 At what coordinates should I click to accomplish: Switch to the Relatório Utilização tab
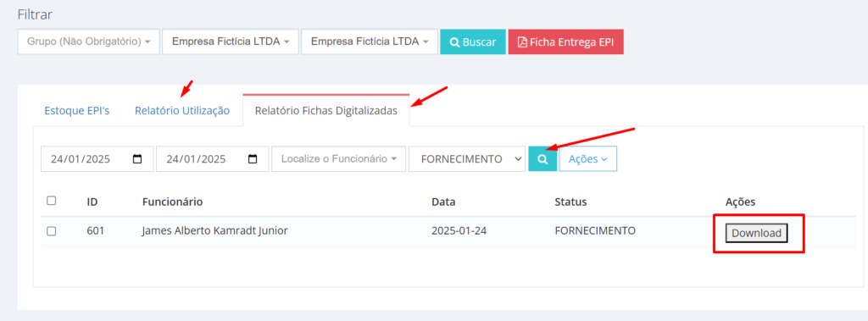point(182,111)
